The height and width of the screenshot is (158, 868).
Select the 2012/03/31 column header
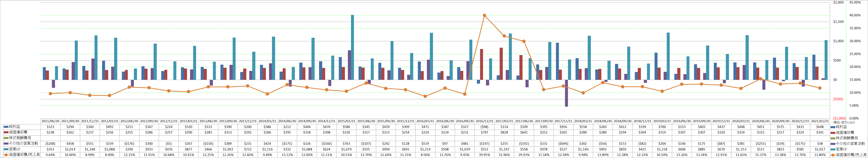[x=109, y=121]
